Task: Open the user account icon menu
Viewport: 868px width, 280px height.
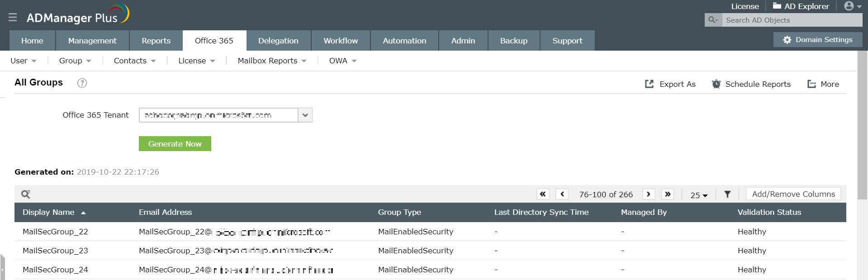Action: (852, 6)
